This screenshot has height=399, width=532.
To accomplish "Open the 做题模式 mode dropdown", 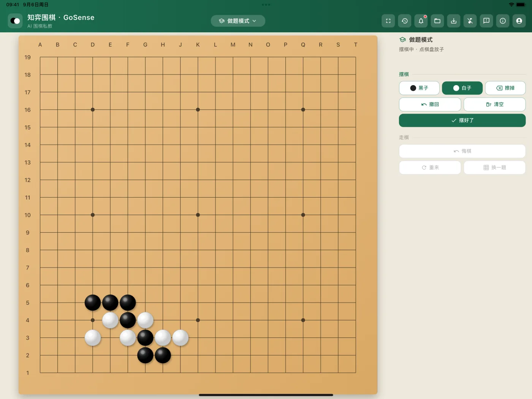I will 238,21.
